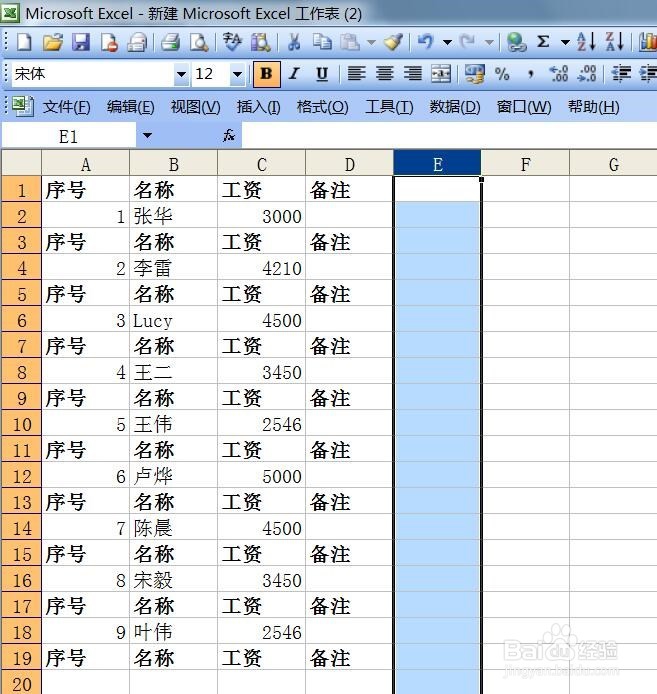This screenshot has width=657, height=694.
Task: Click the Paste clipboard icon
Action: (350, 42)
